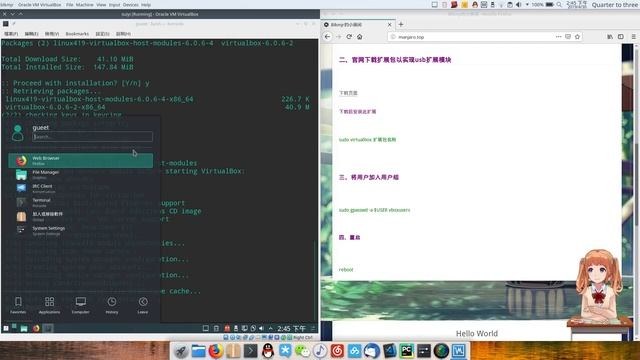Open Firefox hamburger menu

point(633,37)
